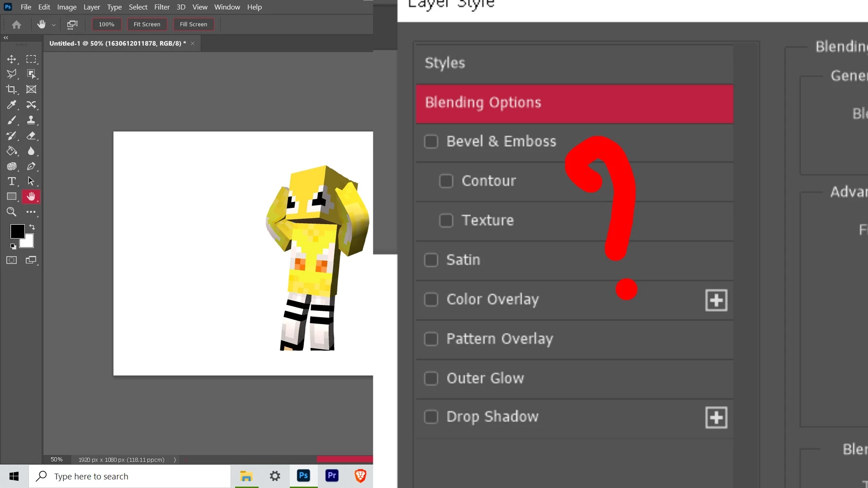
Task: Open the foreground color swatch
Action: (17, 231)
